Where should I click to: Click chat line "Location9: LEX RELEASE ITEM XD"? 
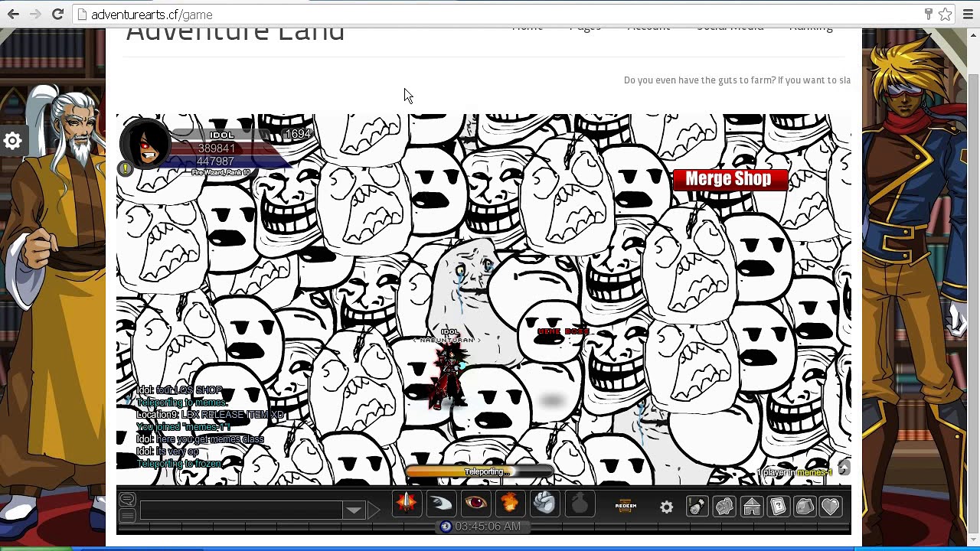[210, 415]
